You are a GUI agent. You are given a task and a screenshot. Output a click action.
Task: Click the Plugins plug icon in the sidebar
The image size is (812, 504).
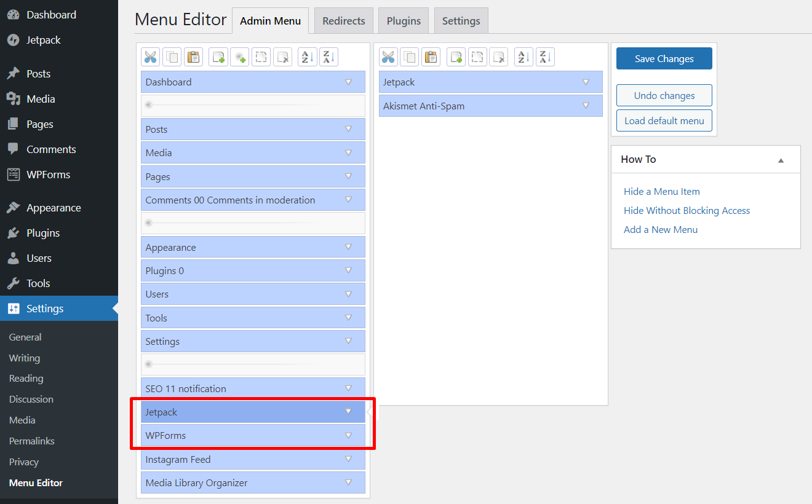14,233
